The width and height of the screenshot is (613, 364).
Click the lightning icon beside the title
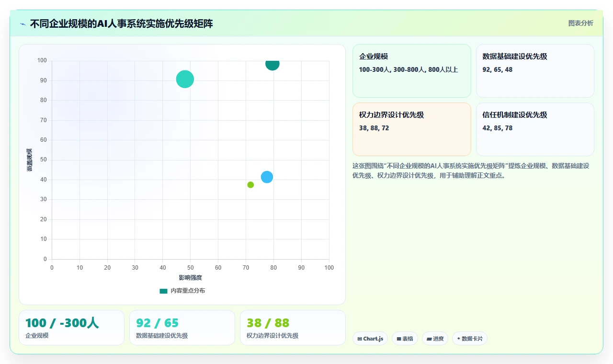tap(23, 24)
